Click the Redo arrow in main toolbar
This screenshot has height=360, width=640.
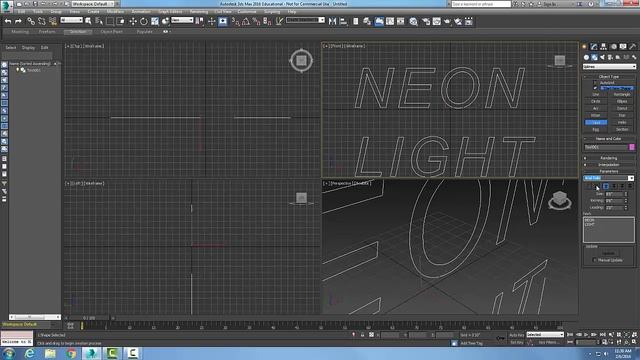(x=18, y=21)
